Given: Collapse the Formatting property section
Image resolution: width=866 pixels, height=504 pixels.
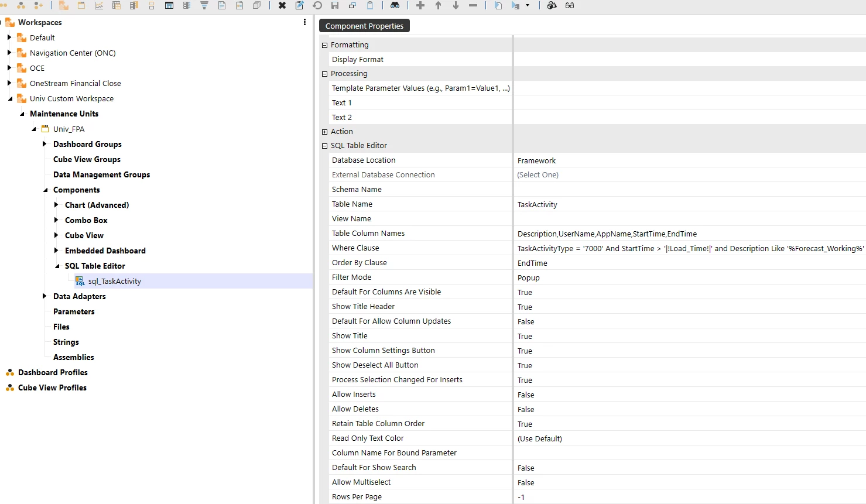Looking at the screenshot, I should coord(324,45).
